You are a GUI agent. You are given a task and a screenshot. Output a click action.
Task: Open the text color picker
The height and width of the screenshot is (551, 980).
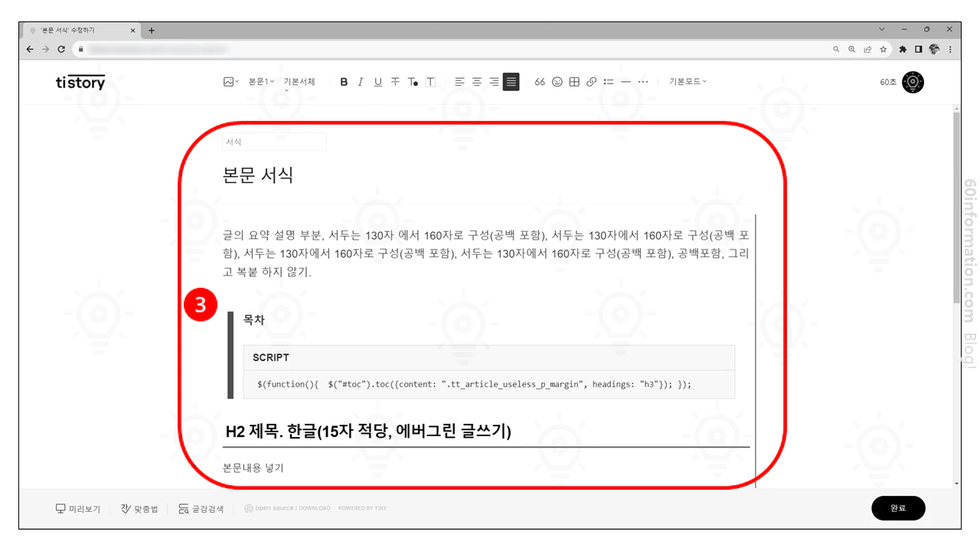pos(413,82)
